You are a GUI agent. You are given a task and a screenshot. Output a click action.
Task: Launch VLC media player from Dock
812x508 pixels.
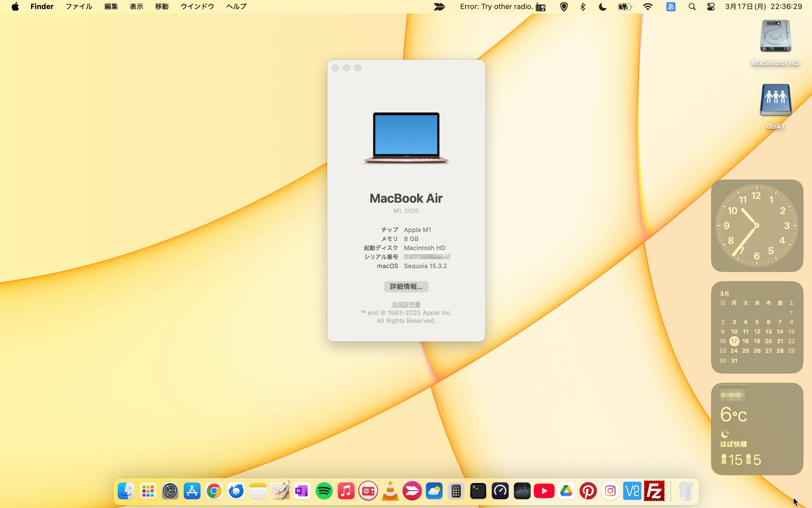pos(390,491)
